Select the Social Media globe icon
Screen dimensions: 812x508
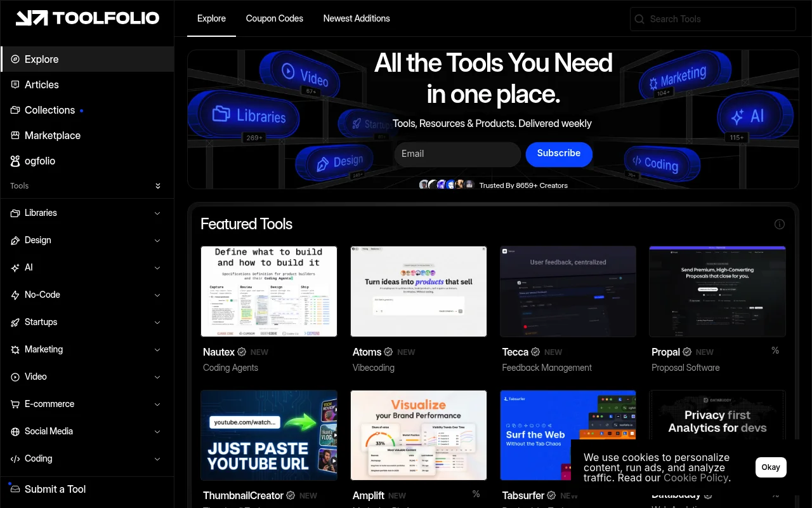[15, 431]
